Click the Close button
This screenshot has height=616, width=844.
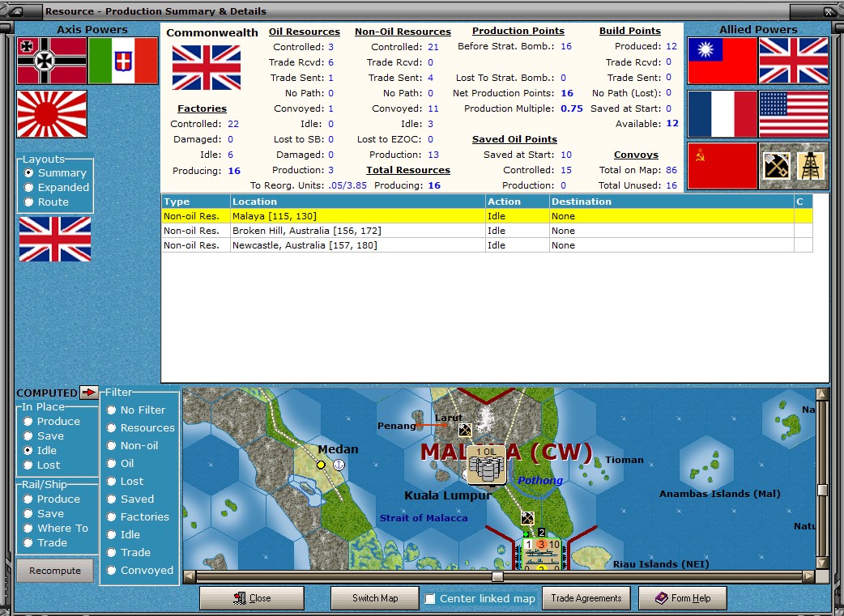click(x=252, y=598)
